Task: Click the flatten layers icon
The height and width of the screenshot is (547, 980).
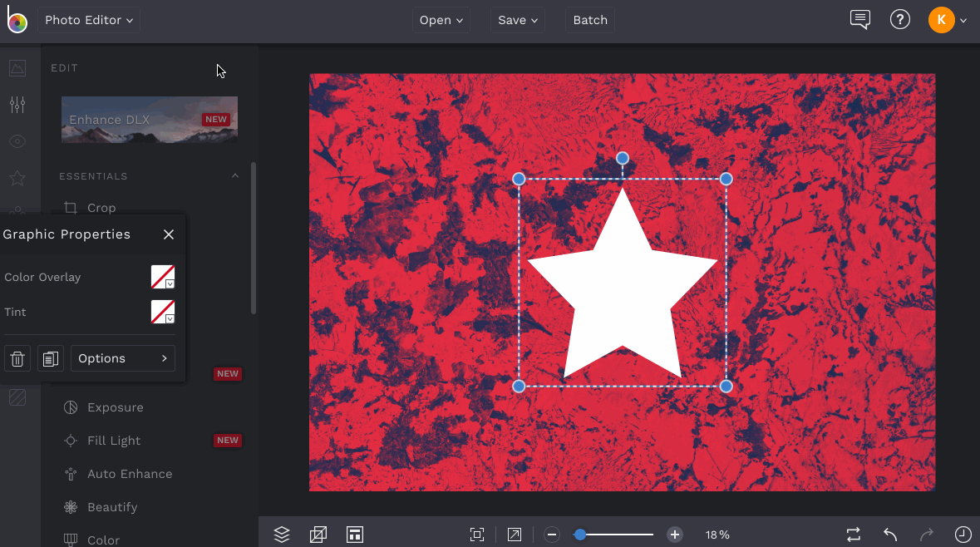Action: click(318, 535)
